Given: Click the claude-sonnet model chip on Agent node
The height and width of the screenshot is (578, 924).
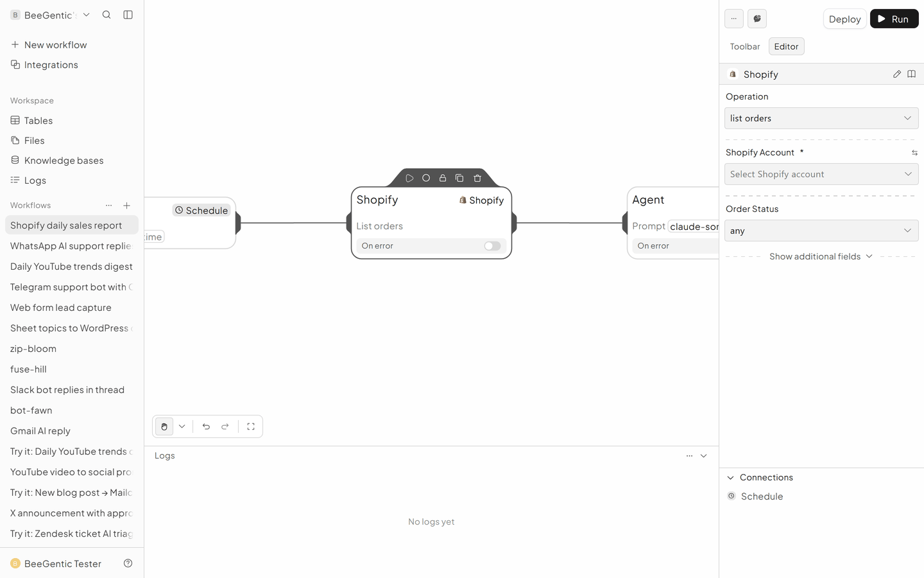Looking at the screenshot, I should pos(694,226).
